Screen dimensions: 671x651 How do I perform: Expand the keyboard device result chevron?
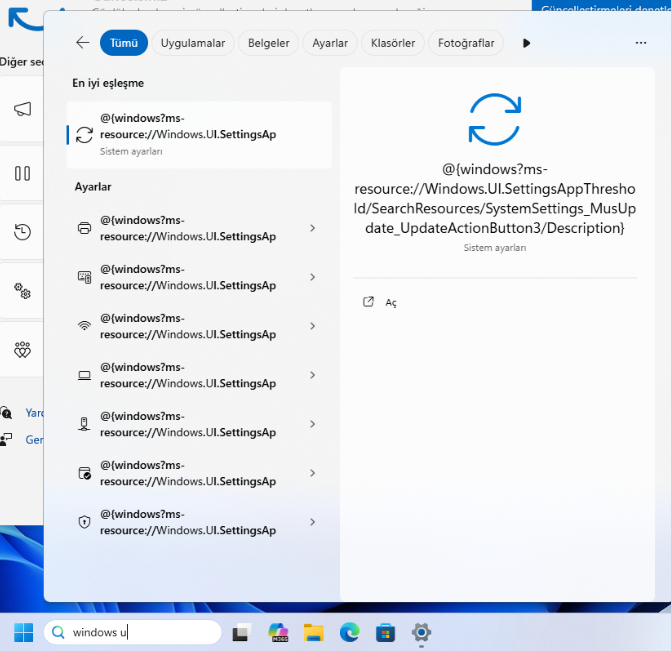pos(312,277)
